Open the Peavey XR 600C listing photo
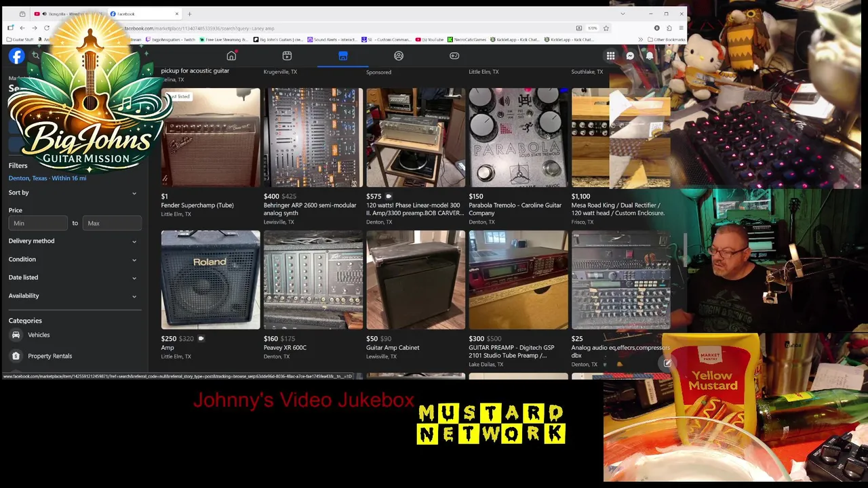Screen dimensions: 868x488 tap(313, 280)
